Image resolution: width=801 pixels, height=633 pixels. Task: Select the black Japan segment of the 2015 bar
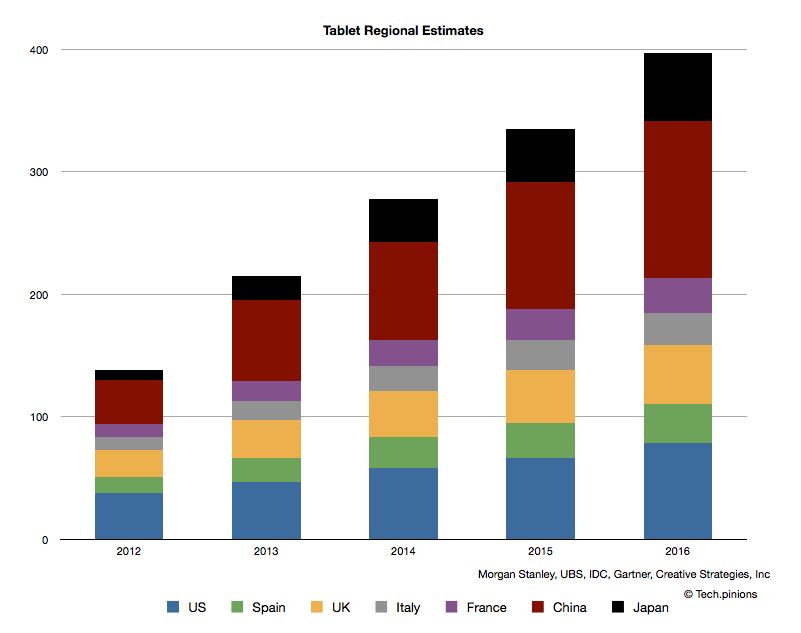click(540, 156)
